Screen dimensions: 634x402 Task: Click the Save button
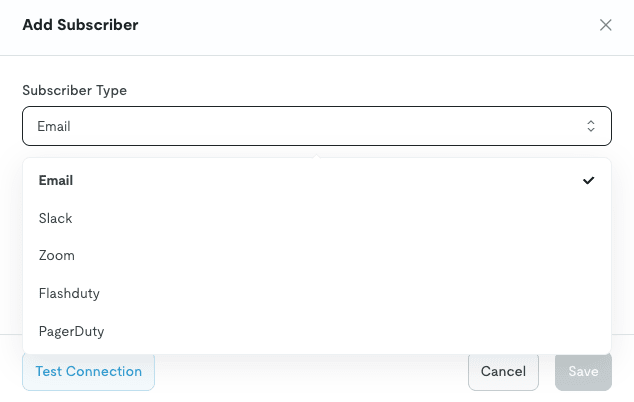tap(583, 371)
